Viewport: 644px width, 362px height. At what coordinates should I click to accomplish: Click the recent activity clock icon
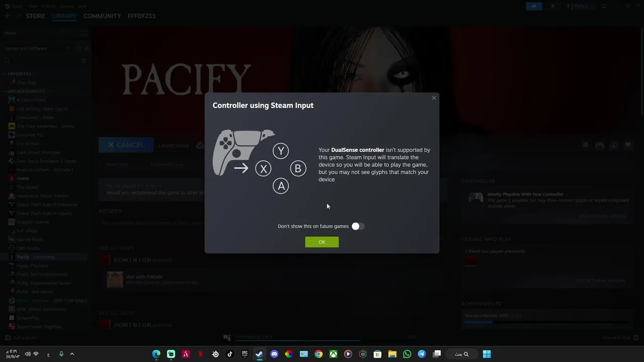coord(79,48)
